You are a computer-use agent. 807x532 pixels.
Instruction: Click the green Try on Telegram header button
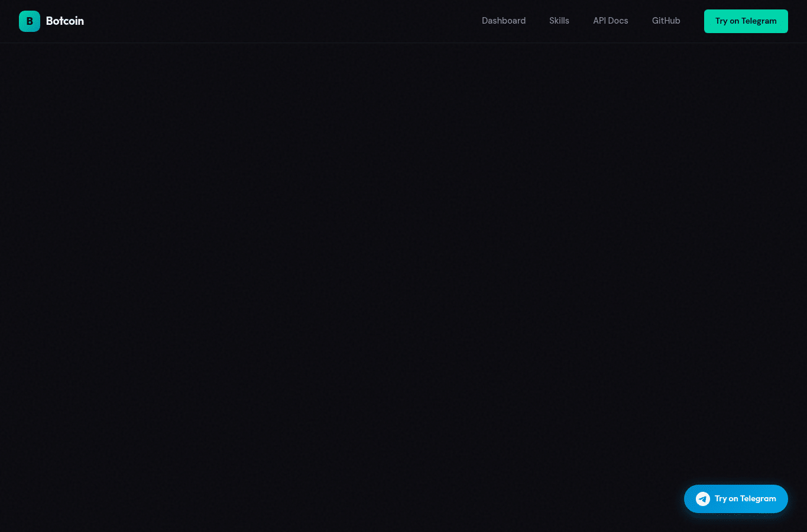pyautogui.click(x=746, y=21)
